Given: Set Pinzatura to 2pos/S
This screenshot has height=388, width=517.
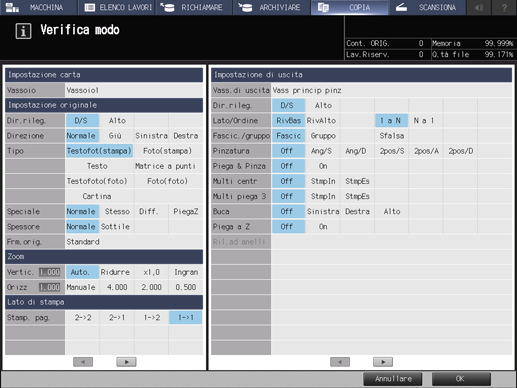Looking at the screenshot, I should tap(392, 151).
